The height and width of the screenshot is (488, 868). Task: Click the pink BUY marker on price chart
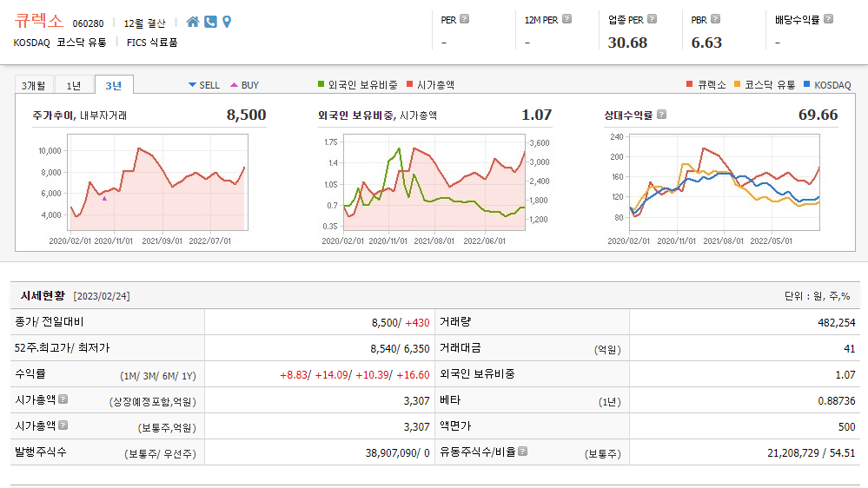104,198
